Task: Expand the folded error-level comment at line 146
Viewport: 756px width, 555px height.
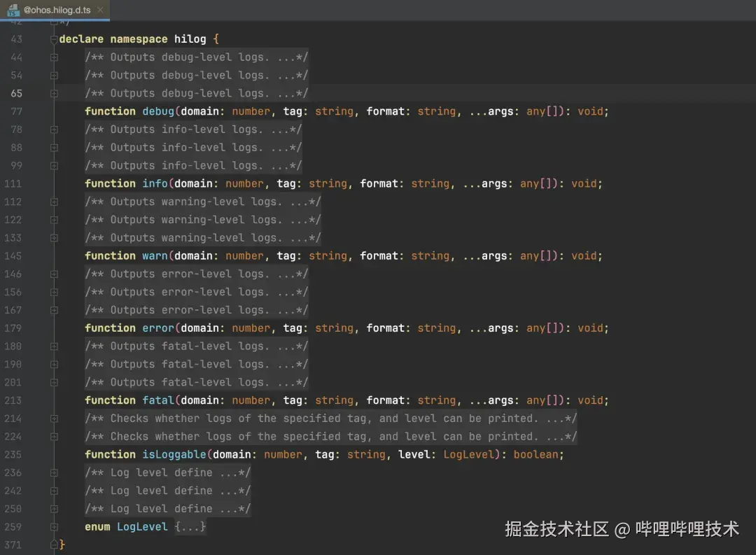Action: coord(54,274)
